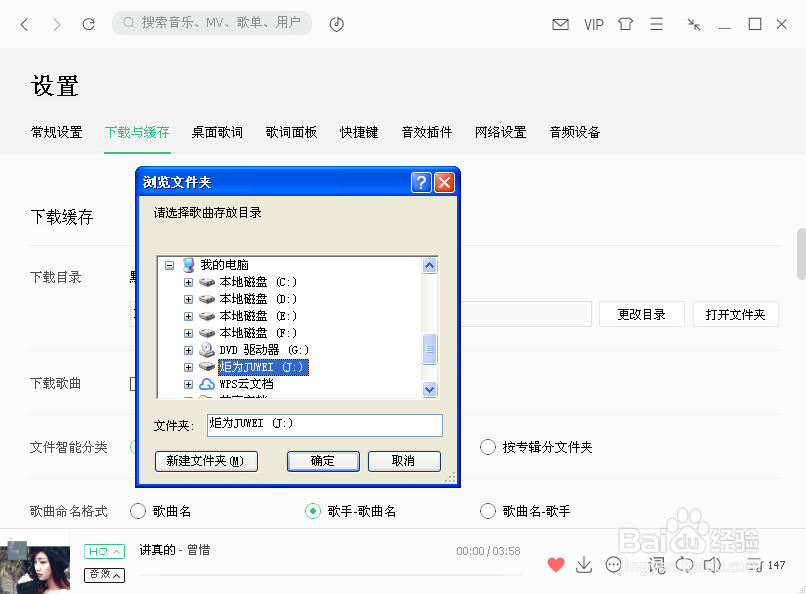
Task: Select the 歌曲名 naming format radio
Action: click(x=138, y=511)
